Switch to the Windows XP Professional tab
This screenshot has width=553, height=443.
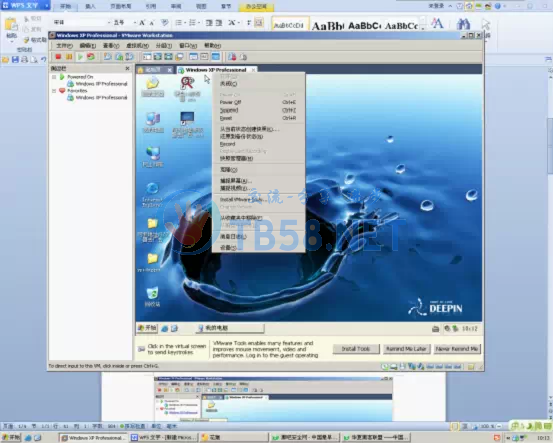[x=217, y=70]
